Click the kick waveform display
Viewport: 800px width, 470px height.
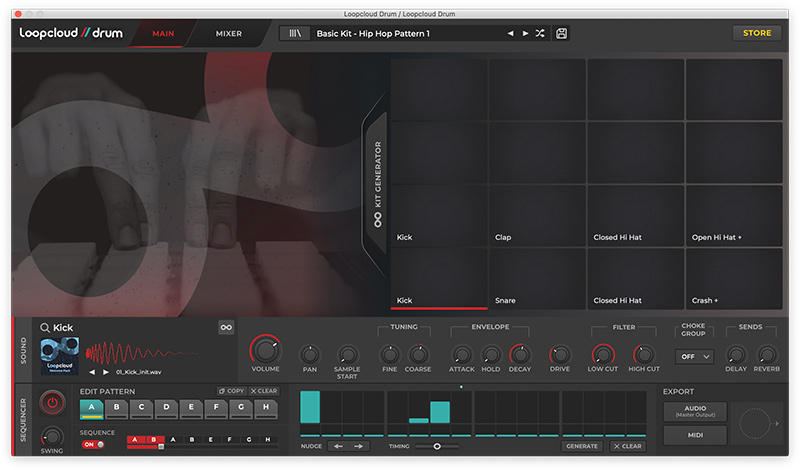(x=142, y=353)
